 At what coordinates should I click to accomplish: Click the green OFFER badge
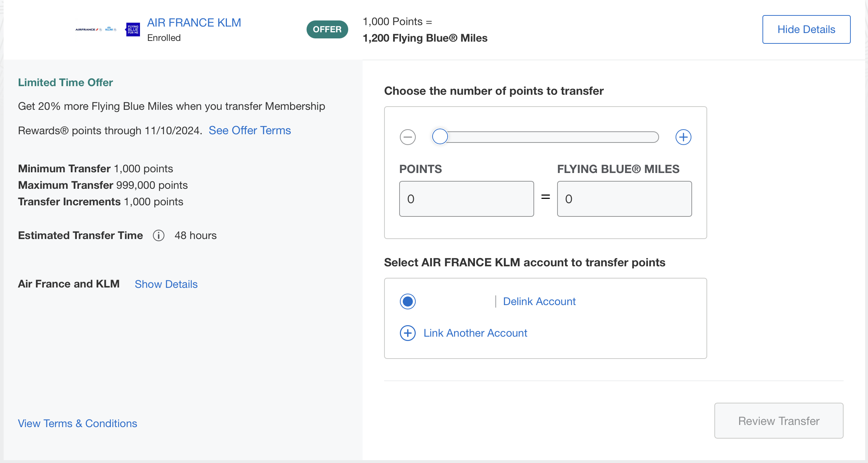327,29
